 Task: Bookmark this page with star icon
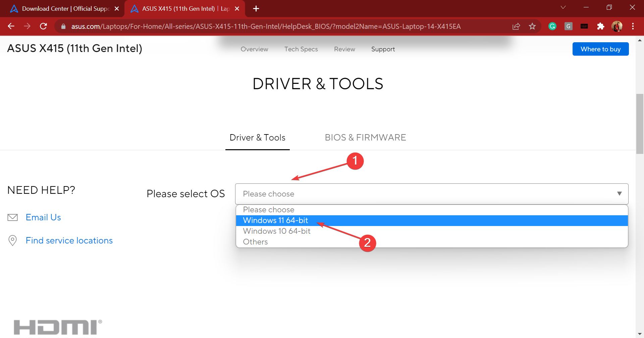[x=532, y=26]
